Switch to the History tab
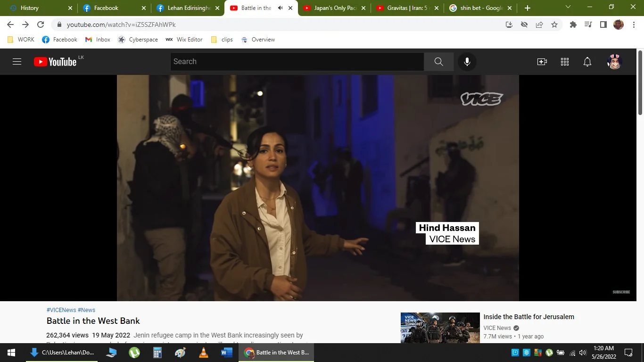Image resolution: width=644 pixels, height=362 pixels. click(40, 8)
